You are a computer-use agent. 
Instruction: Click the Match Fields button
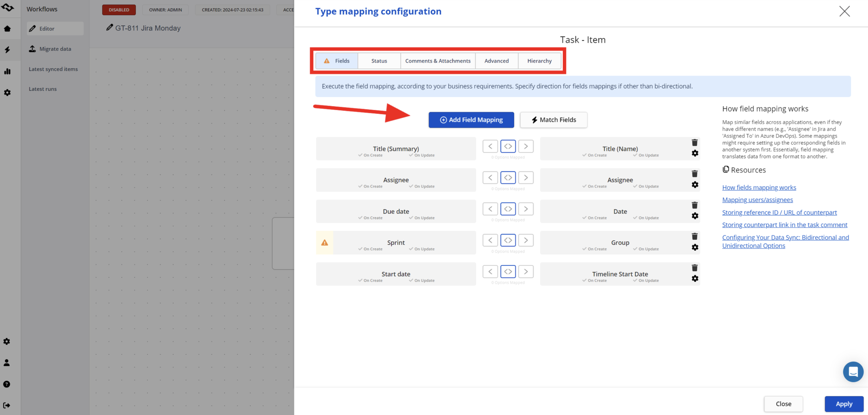[553, 120]
